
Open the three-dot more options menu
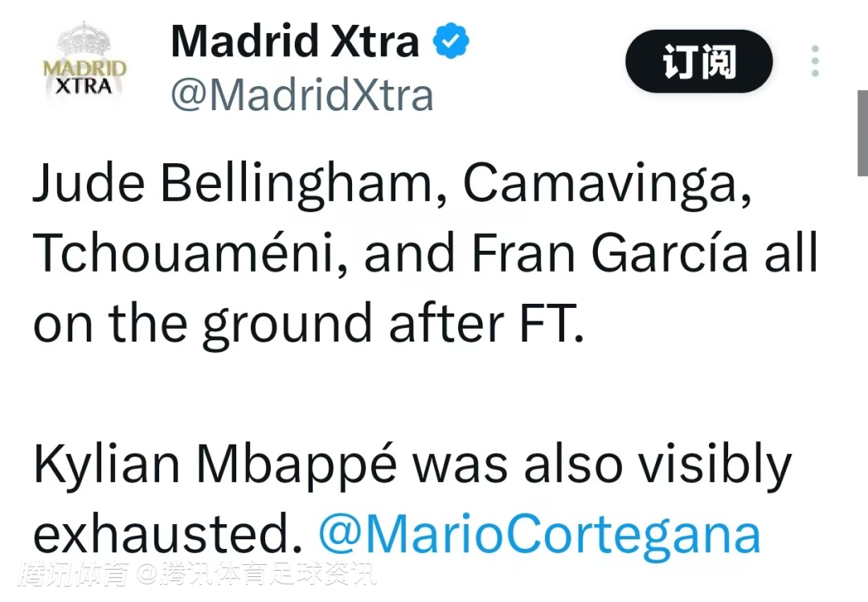click(815, 62)
